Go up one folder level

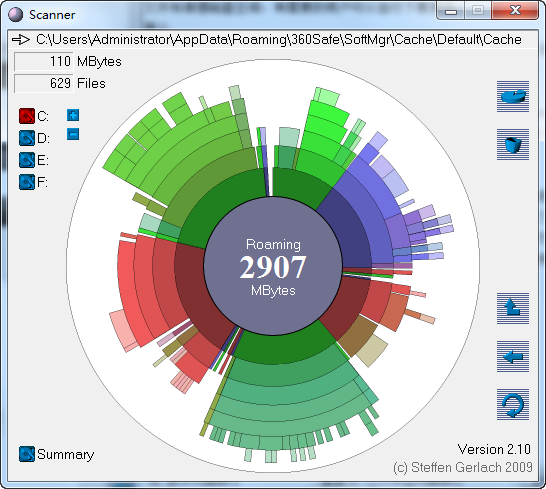click(513, 308)
